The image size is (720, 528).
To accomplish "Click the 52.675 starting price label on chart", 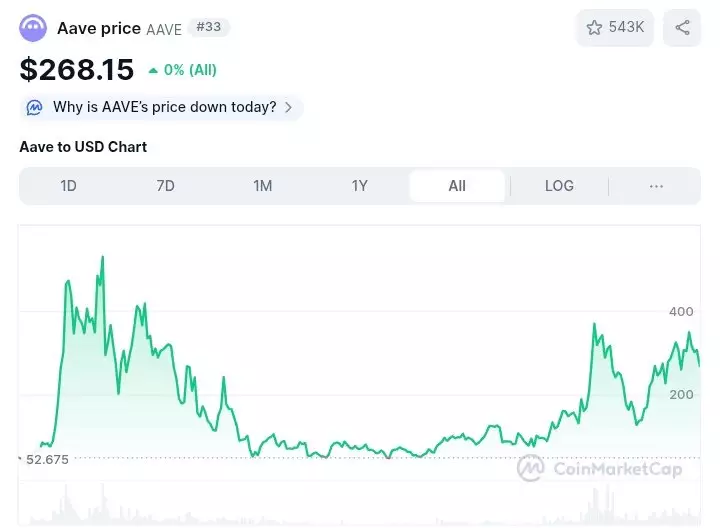I will tap(46, 459).
